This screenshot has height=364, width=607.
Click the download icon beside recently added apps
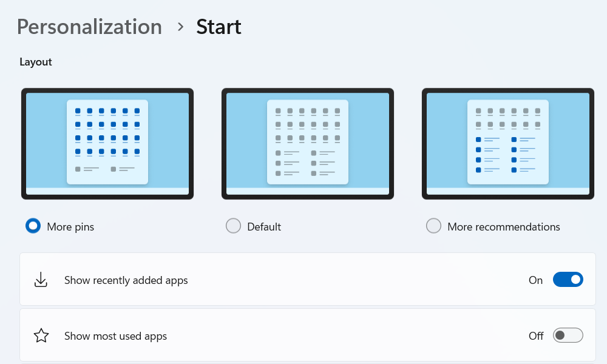41,280
